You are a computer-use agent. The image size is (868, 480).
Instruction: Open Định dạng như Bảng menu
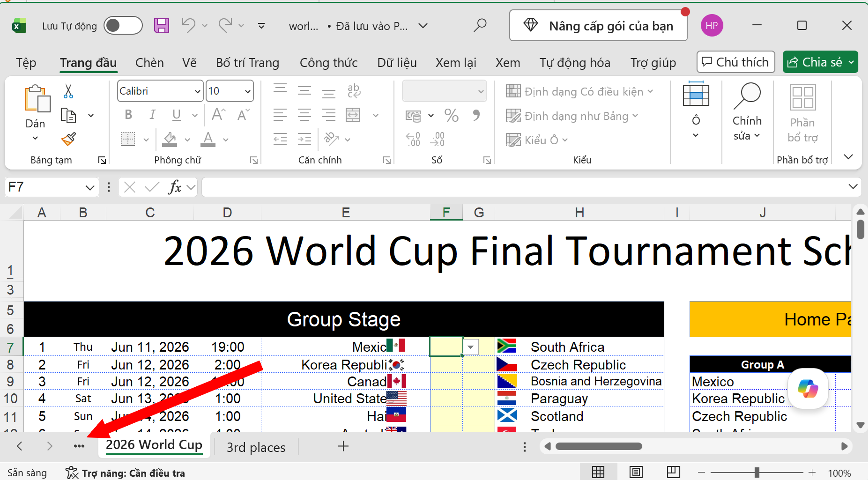572,116
